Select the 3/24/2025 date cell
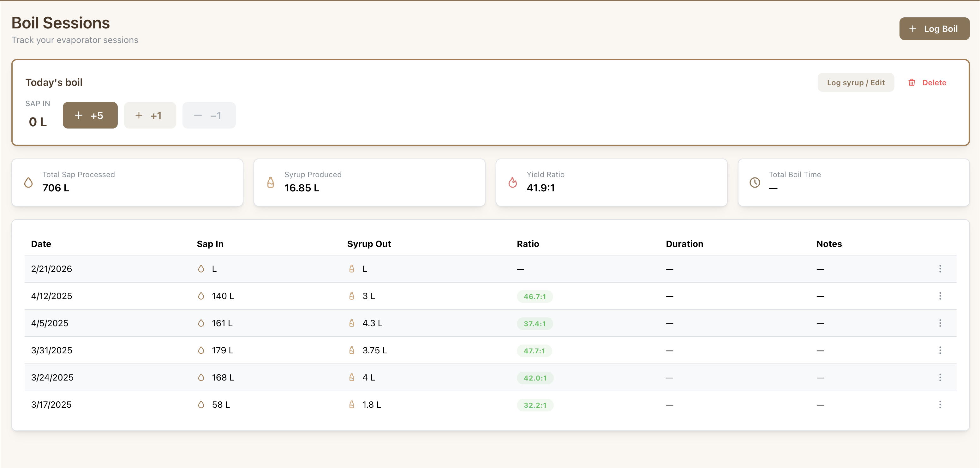This screenshot has width=980, height=468. coord(52,377)
